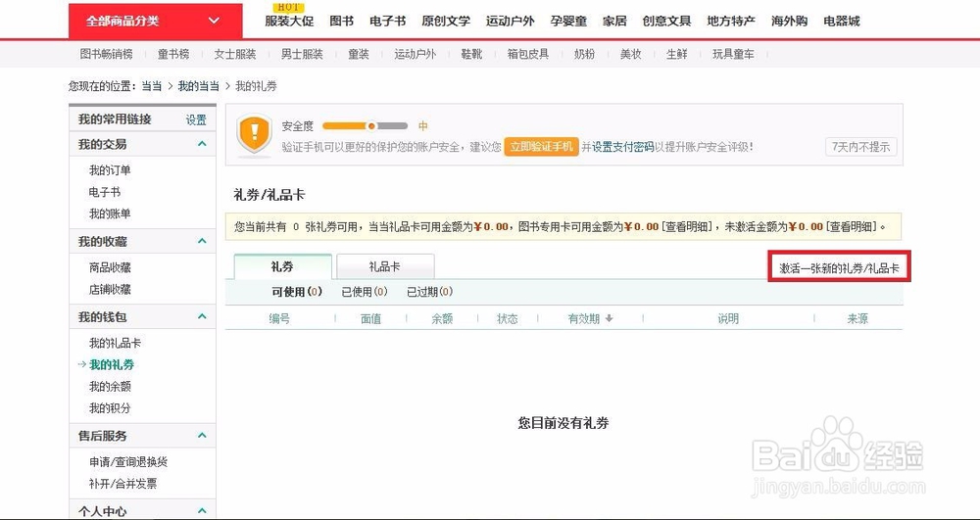Open 图书畅销榜 in the sub navigation
Screen dimensions: 980x520
(x=106, y=54)
